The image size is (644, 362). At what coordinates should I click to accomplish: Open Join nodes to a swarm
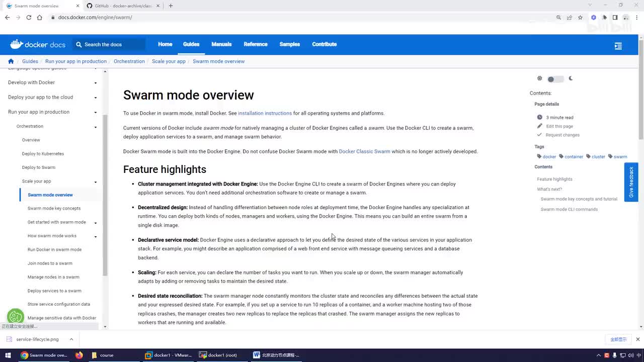click(50, 263)
